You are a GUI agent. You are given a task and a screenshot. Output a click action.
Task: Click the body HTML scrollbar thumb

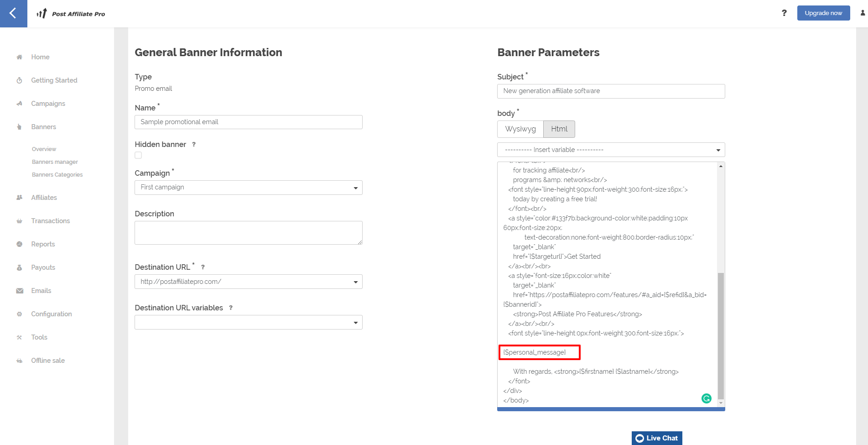[721, 335]
